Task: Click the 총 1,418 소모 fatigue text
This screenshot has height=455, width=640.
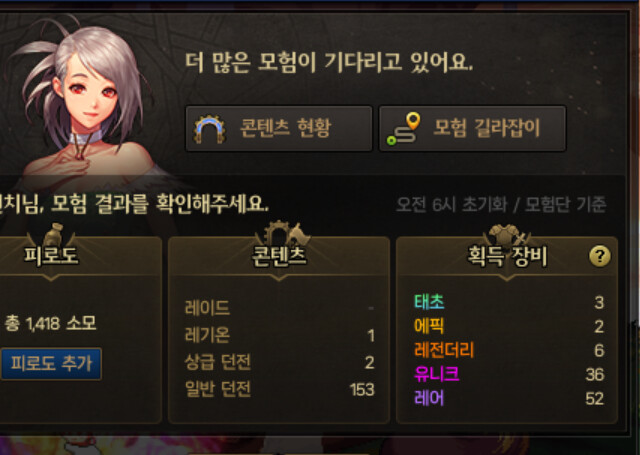Action: tap(50, 324)
